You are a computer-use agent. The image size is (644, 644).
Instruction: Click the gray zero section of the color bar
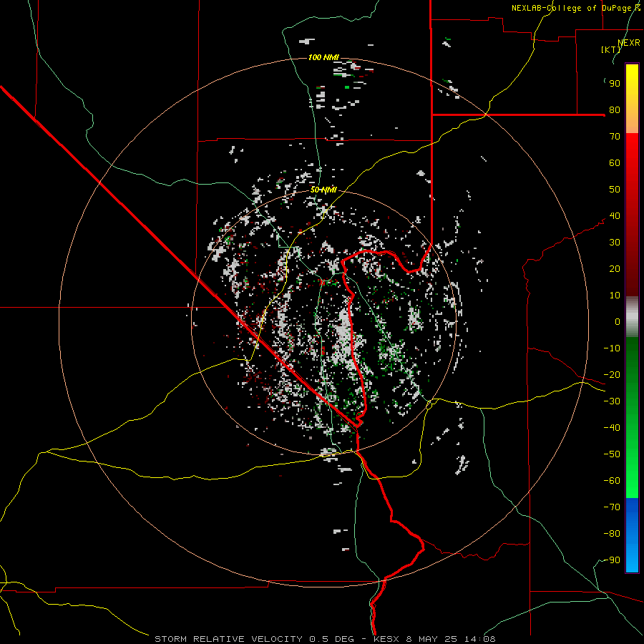(x=632, y=317)
